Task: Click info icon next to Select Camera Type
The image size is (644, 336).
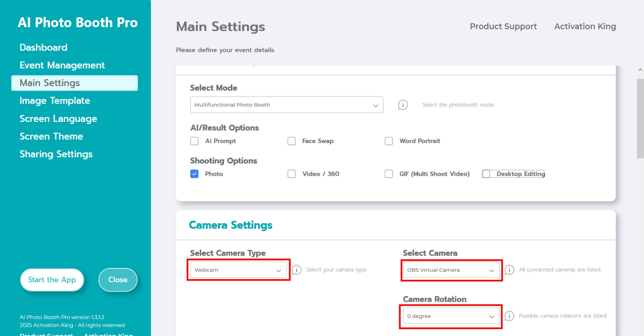Action: (x=297, y=270)
